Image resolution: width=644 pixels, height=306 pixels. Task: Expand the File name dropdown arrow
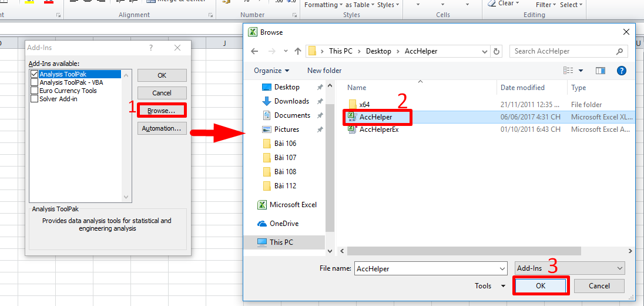(502, 268)
